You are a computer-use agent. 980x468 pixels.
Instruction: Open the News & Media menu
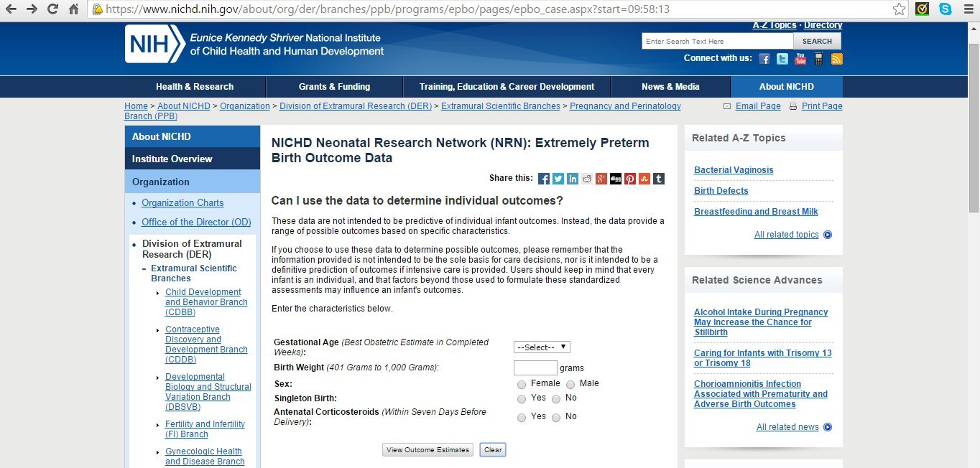point(670,86)
